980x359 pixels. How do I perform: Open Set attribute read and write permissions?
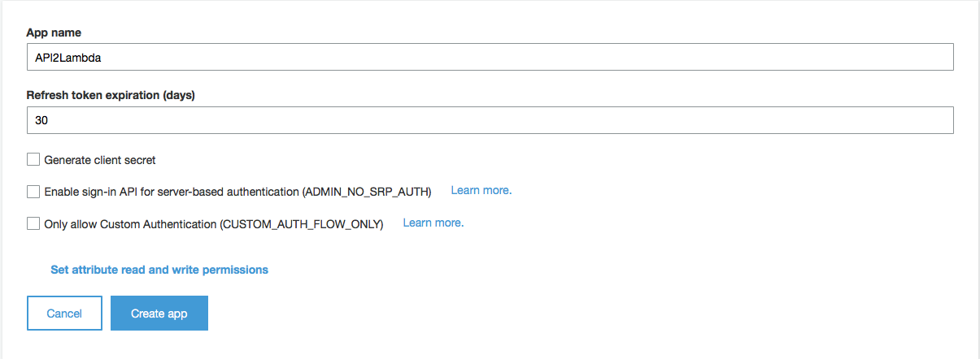coord(159,270)
